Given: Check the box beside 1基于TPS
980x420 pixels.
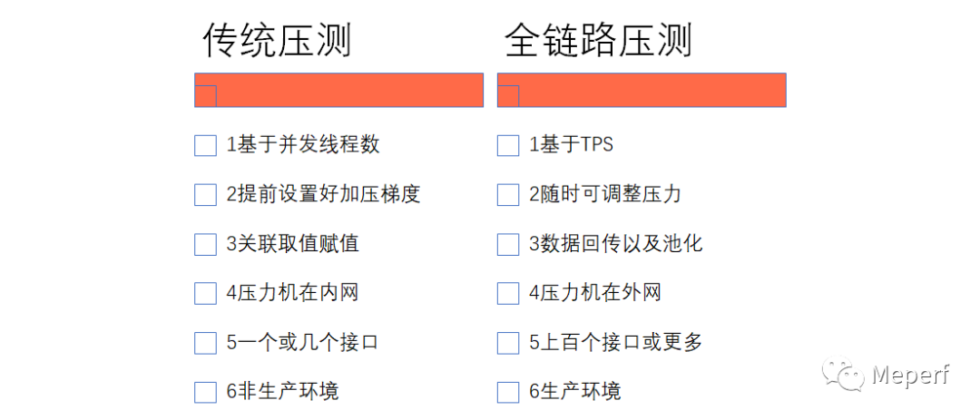Looking at the screenshot, I should point(508,145).
